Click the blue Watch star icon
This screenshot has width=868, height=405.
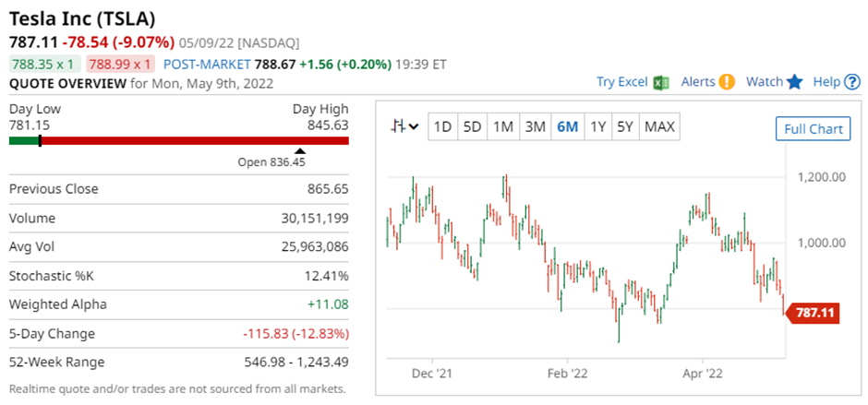794,82
